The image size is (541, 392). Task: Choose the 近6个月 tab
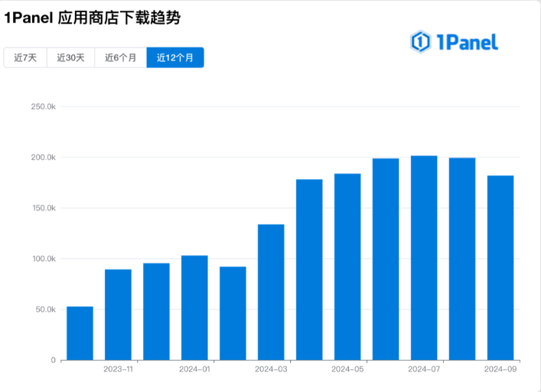click(120, 57)
